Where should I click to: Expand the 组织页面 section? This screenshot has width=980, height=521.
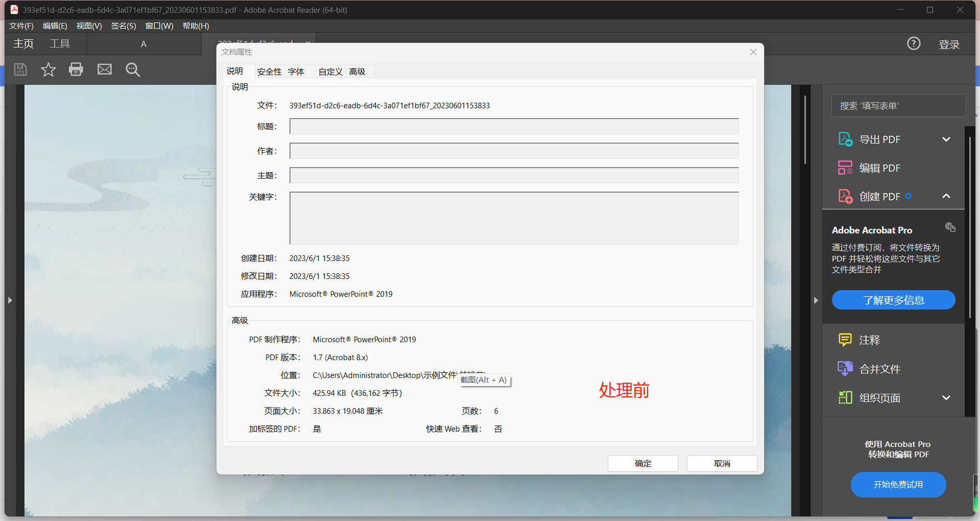click(946, 398)
